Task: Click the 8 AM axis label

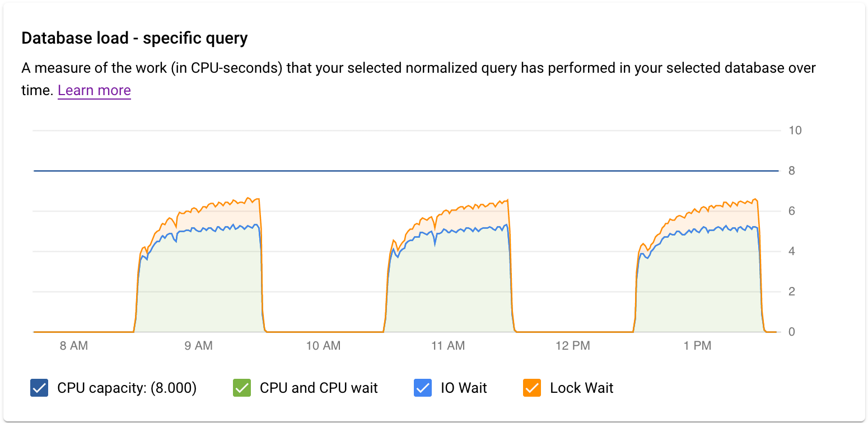Action: click(74, 346)
